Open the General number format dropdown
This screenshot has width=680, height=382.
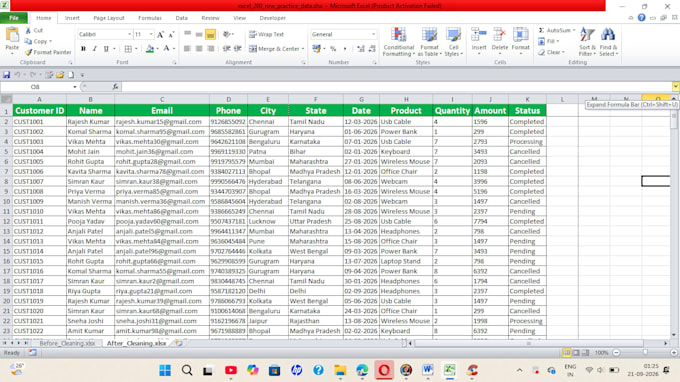click(373, 34)
